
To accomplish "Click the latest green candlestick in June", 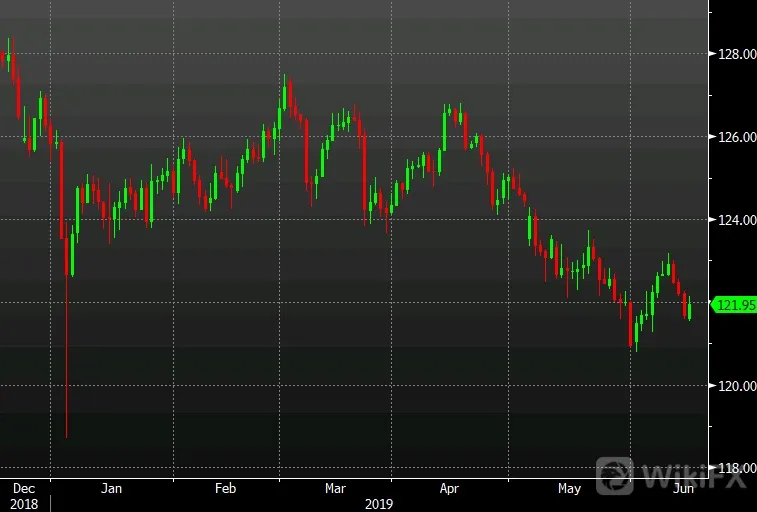I will 689,308.
